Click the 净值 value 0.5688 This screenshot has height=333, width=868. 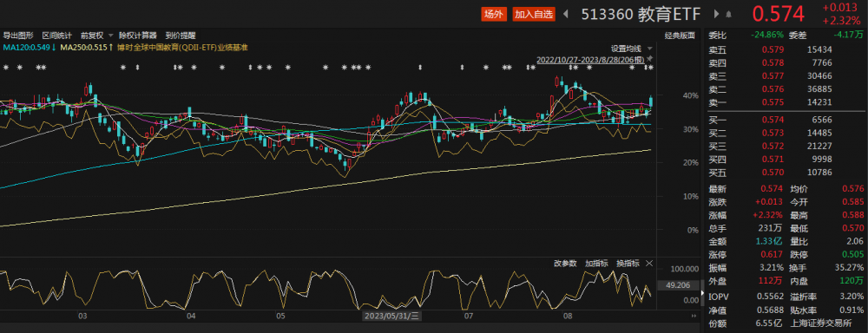pos(771,310)
